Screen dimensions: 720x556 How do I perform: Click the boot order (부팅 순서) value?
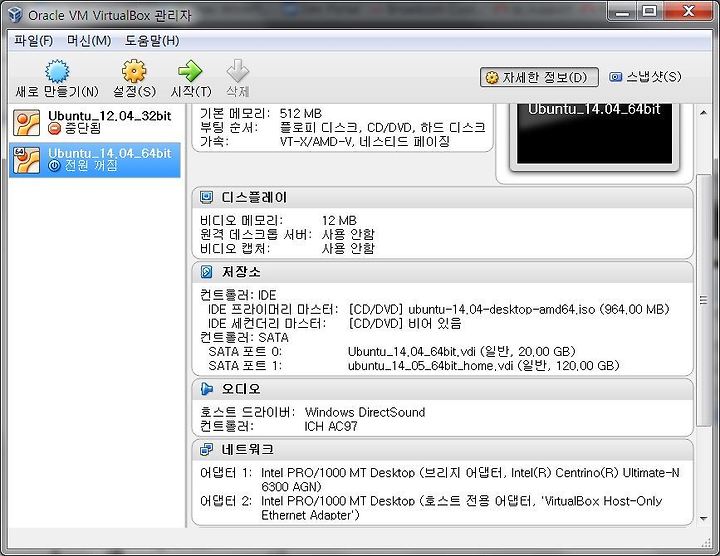pyautogui.click(x=382, y=128)
